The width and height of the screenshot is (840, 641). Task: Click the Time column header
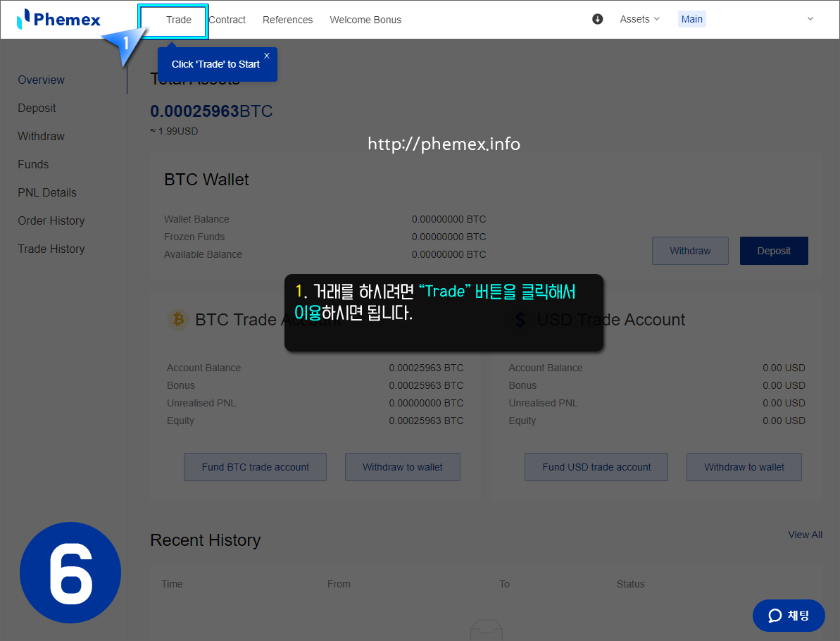pyautogui.click(x=172, y=584)
